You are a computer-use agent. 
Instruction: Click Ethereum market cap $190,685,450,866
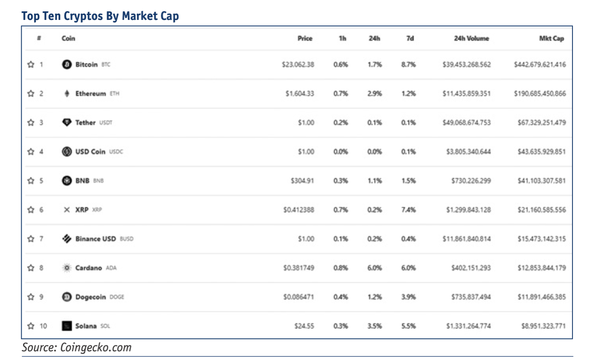[x=540, y=94]
